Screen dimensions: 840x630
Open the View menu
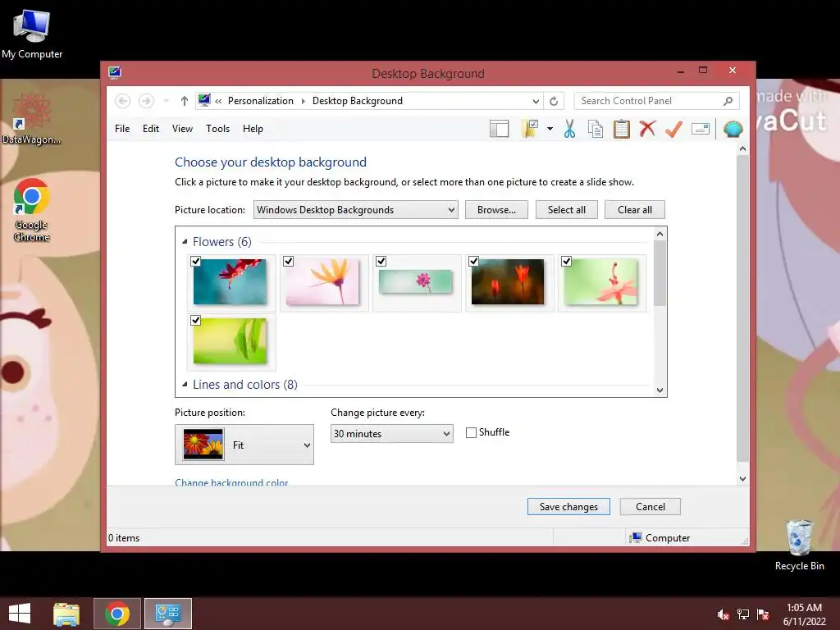tap(182, 129)
